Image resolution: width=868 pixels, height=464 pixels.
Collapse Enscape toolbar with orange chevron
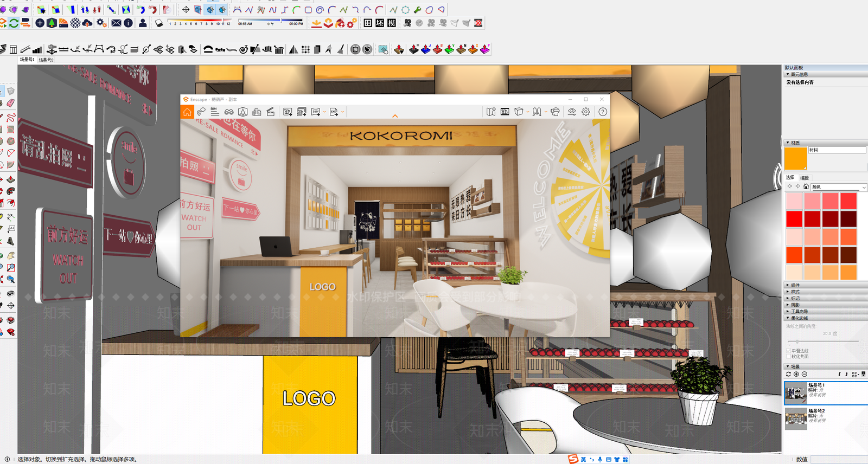click(395, 116)
